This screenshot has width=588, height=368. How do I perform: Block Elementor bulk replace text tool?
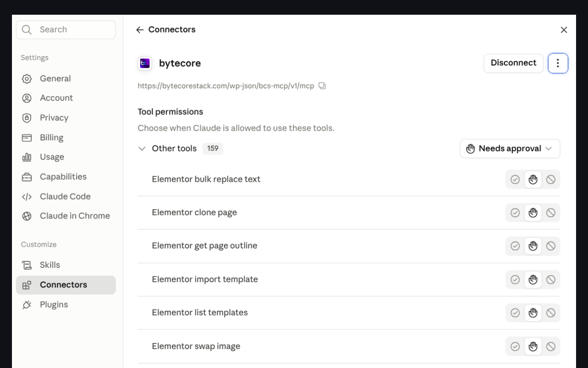[550, 179]
